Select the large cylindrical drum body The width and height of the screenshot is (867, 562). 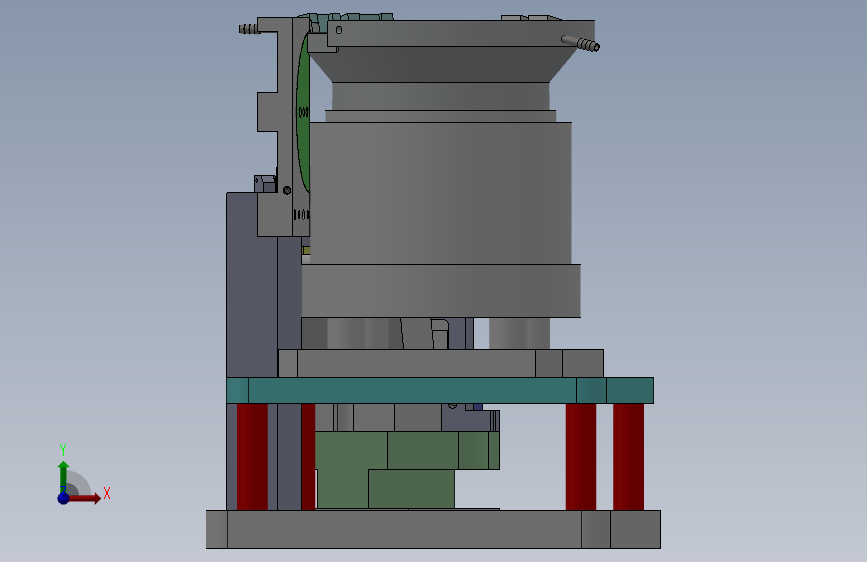[441, 193]
